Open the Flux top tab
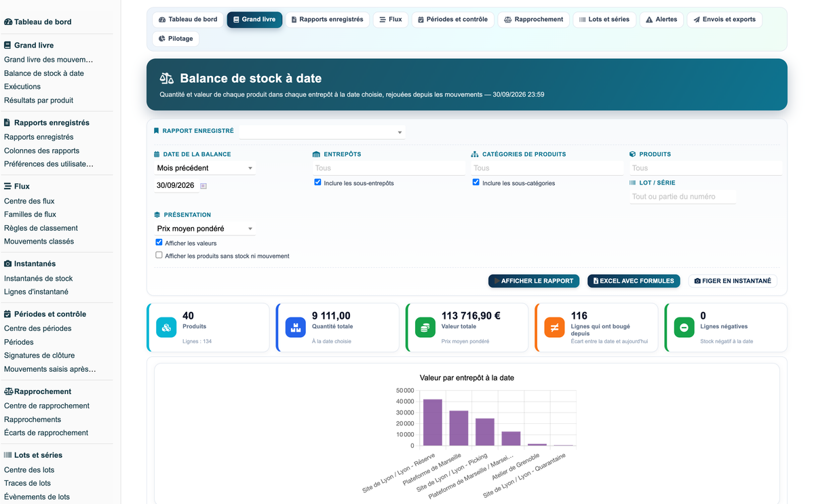The width and height of the screenshot is (814, 504). 391,20
